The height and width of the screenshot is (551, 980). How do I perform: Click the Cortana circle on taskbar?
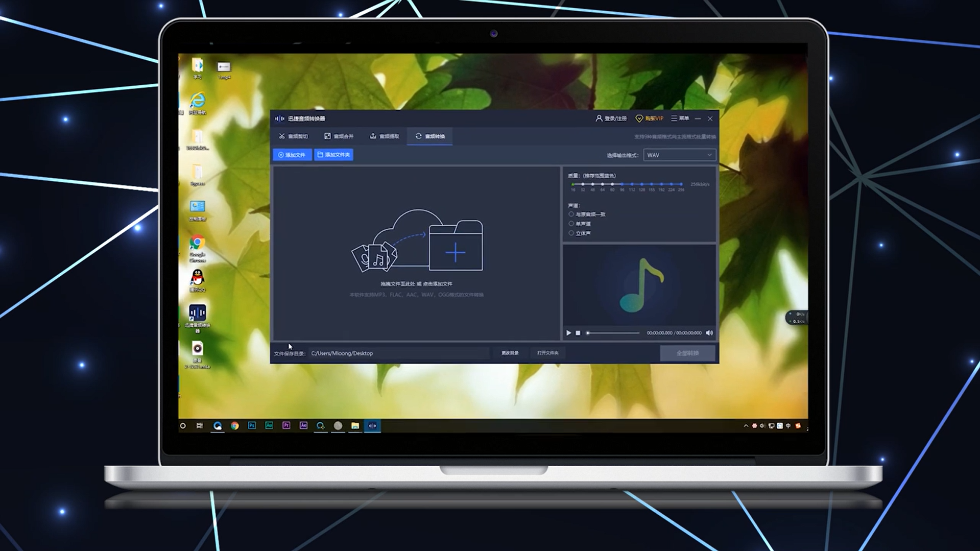[183, 426]
